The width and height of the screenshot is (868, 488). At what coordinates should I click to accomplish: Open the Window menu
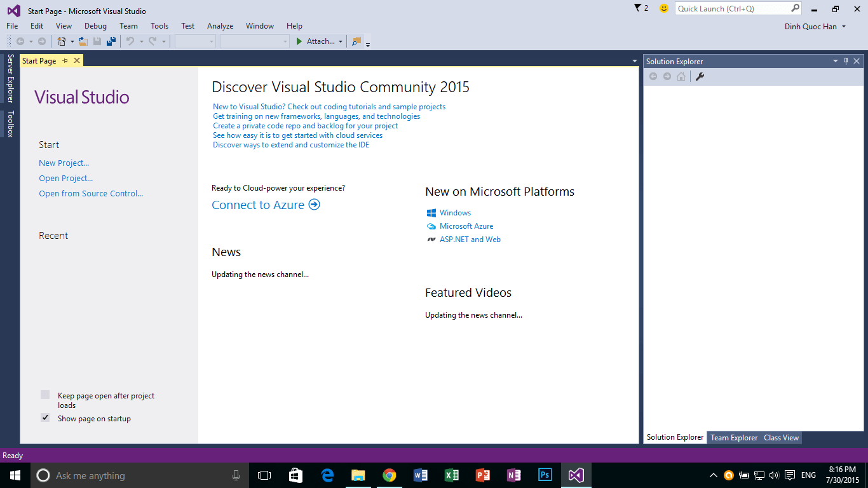click(260, 26)
